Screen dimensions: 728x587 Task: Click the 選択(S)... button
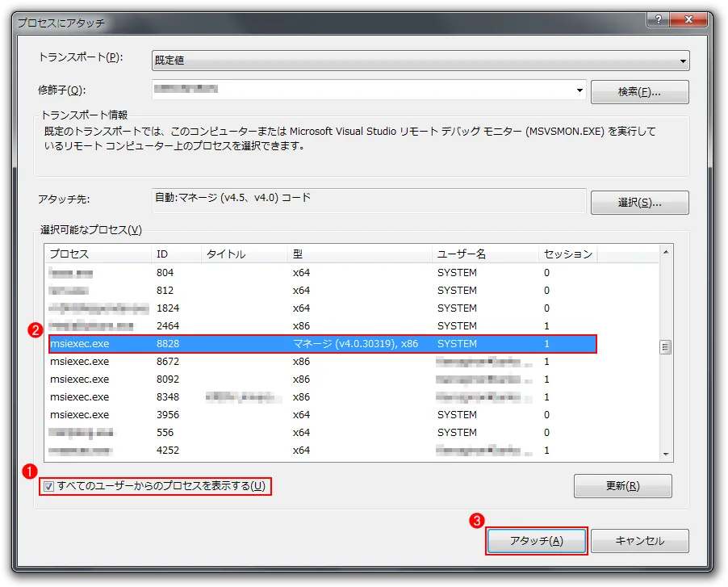(639, 203)
